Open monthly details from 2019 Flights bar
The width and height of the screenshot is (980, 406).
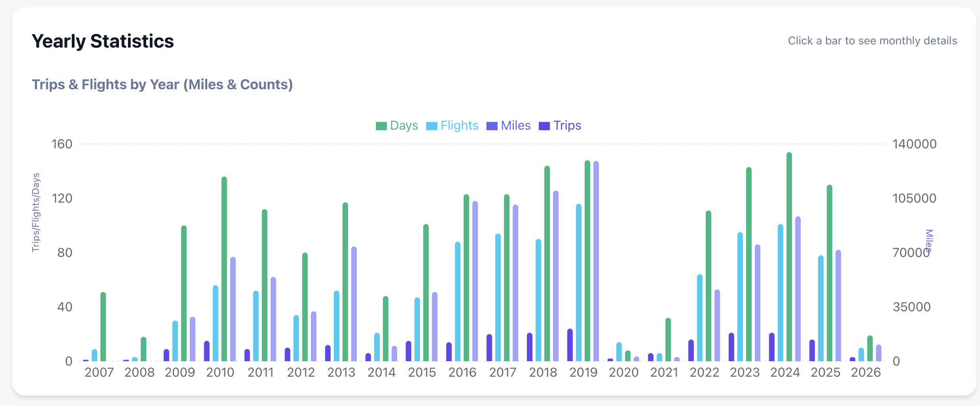pos(579,283)
